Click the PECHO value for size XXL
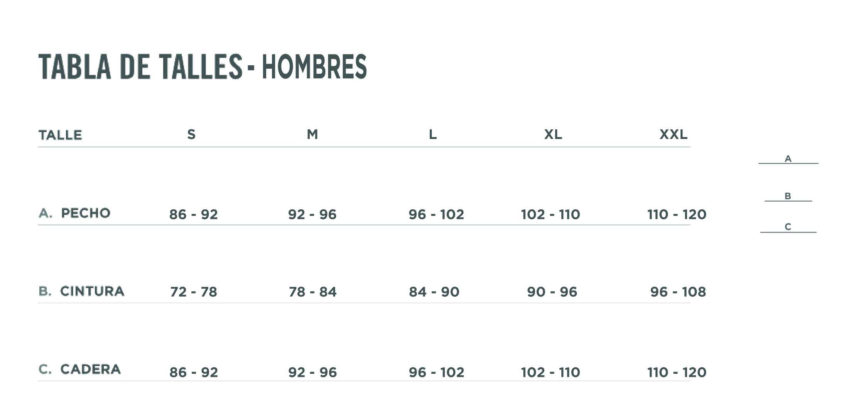The width and height of the screenshot is (868, 395). tap(677, 214)
